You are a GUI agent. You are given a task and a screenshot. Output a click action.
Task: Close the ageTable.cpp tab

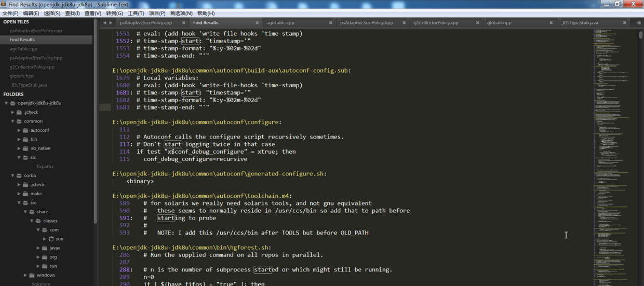(331, 23)
